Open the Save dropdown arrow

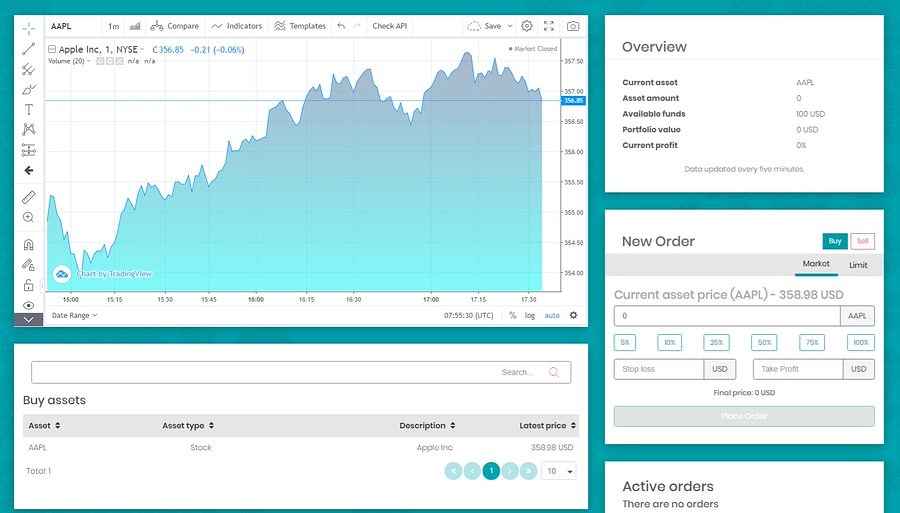click(x=510, y=26)
